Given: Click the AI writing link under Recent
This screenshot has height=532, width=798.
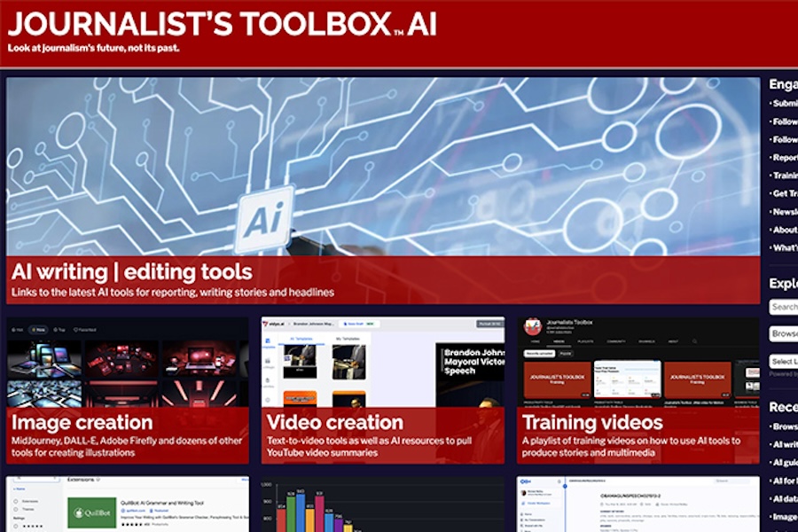Looking at the screenshot, I should point(785,444).
